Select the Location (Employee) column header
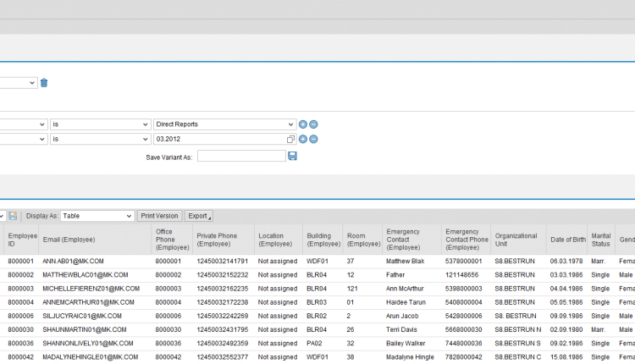This screenshot has height=364, width=635. point(279,240)
